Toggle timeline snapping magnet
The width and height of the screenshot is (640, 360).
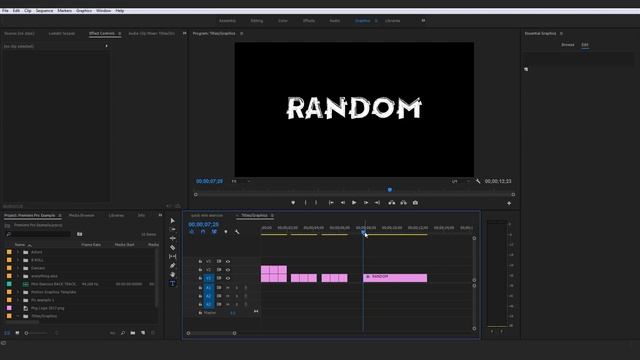point(203,232)
